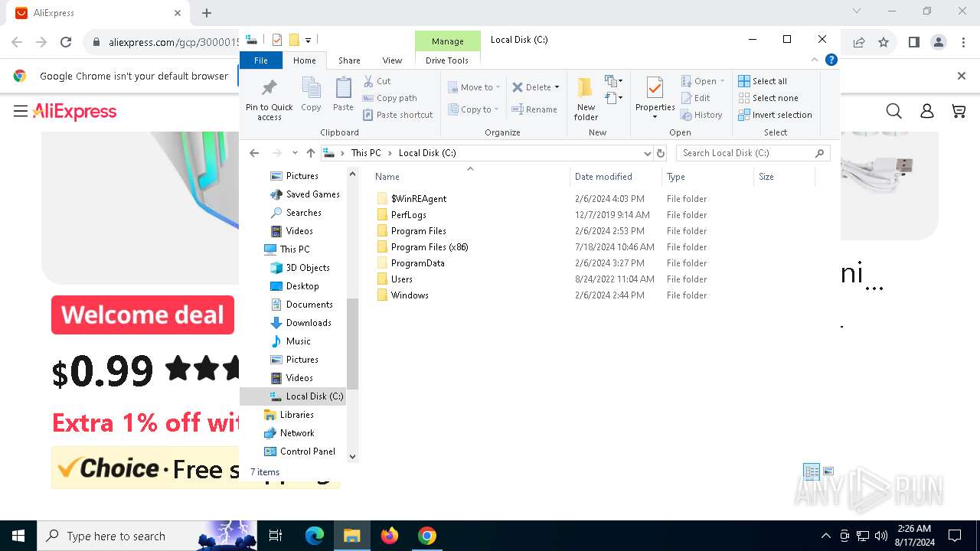Open Firefox from taskbar

tap(390, 536)
